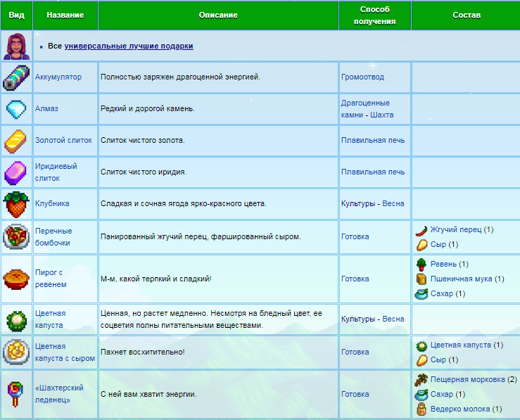Open Цветная капуста с сыром link

(65, 352)
